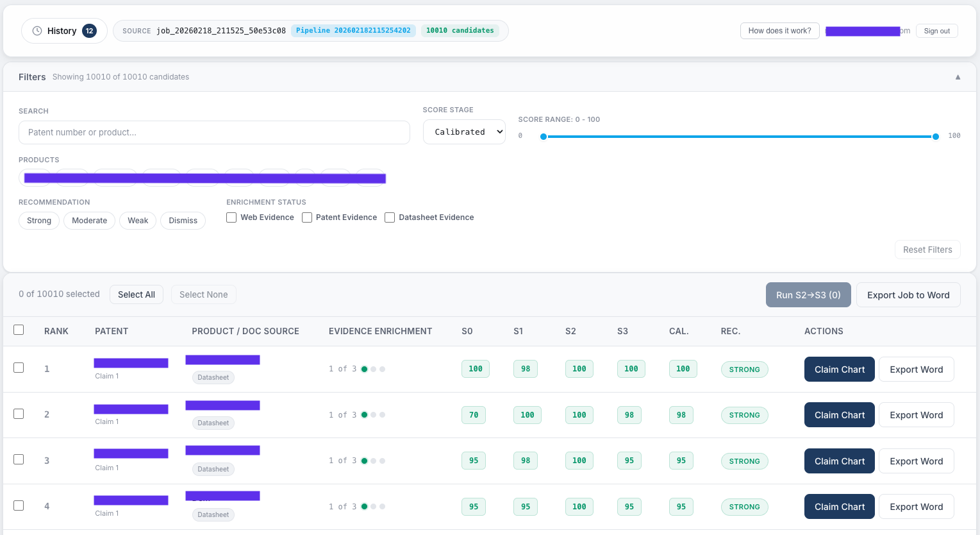
Task: Click the Reset Filters button
Action: 927,250
